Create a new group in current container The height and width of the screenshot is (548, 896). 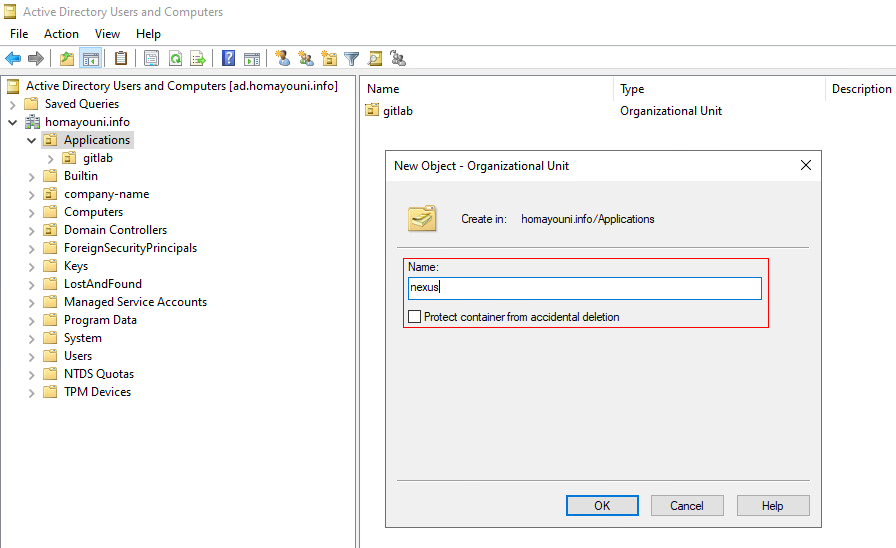click(306, 58)
